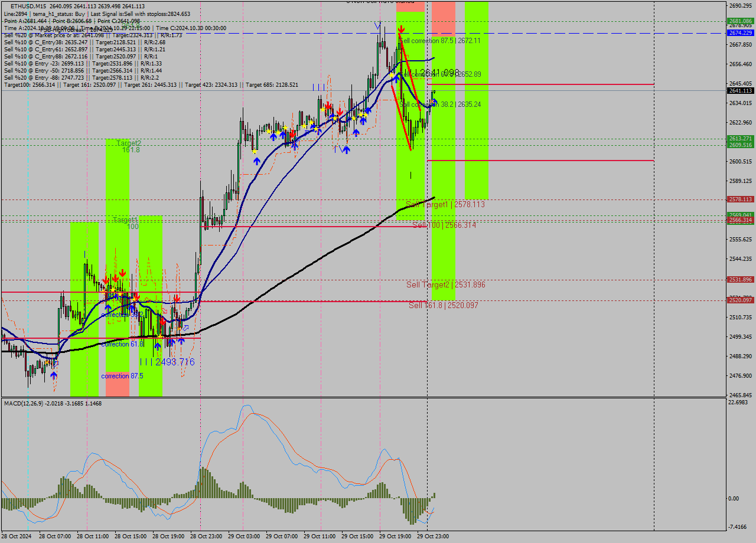The height and width of the screenshot is (543, 756).
Task: Select the Sell %20 @ Entry -88 line
Action: point(82,77)
